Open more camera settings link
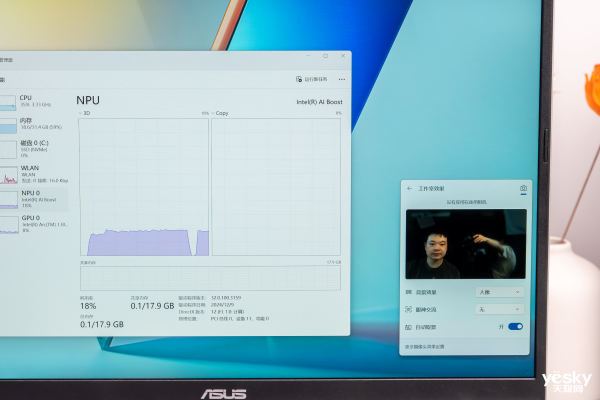This screenshot has height=400, width=600. (x=425, y=346)
